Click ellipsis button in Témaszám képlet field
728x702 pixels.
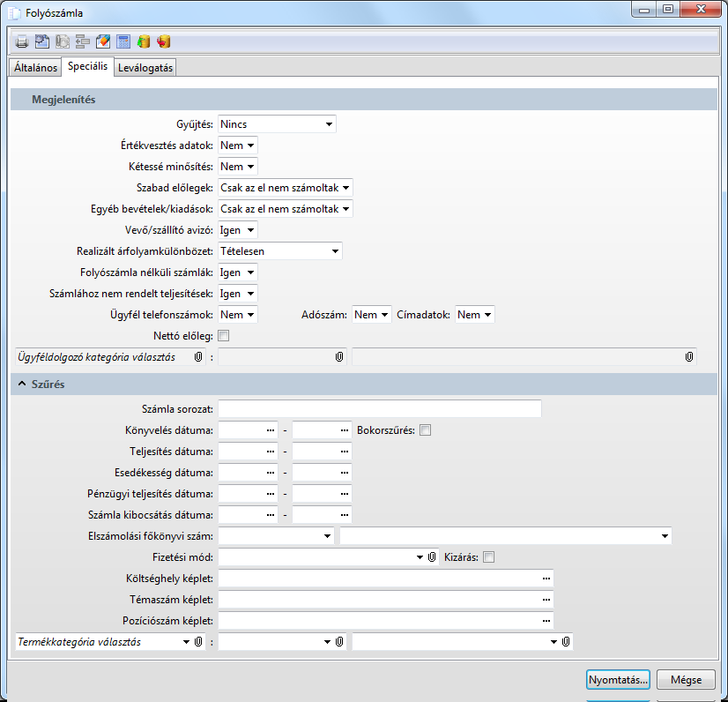(x=546, y=600)
